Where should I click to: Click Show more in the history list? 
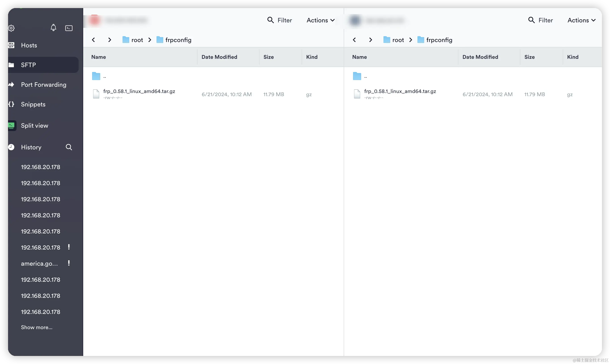pos(36,328)
